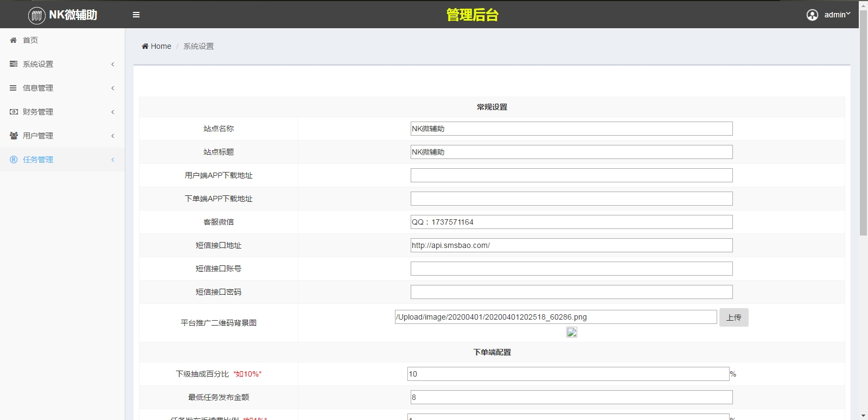Viewport: 868px width, 420px height.
Task: Expand the 系统设置 submenu chevron
Action: tap(113, 64)
